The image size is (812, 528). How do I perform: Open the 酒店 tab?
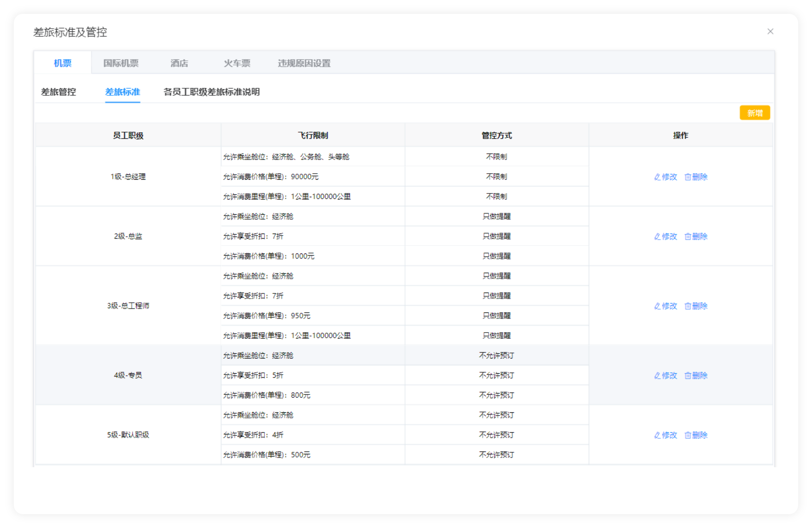pyautogui.click(x=179, y=63)
